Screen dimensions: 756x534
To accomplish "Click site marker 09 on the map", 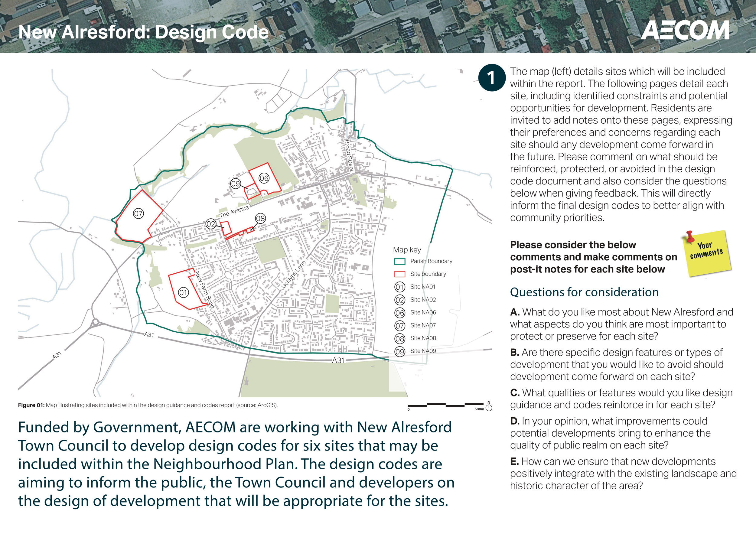I will pyautogui.click(x=236, y=183).
